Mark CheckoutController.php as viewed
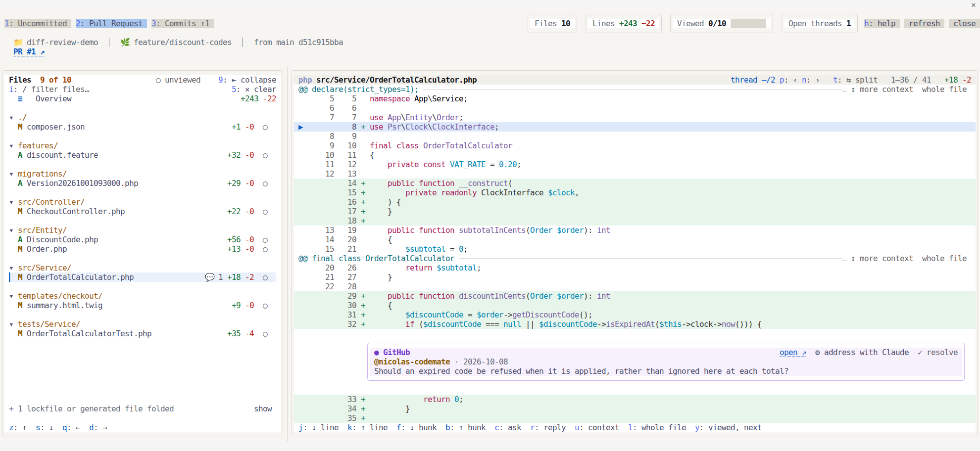Screen dimensions: 980x451 [265, 212]
